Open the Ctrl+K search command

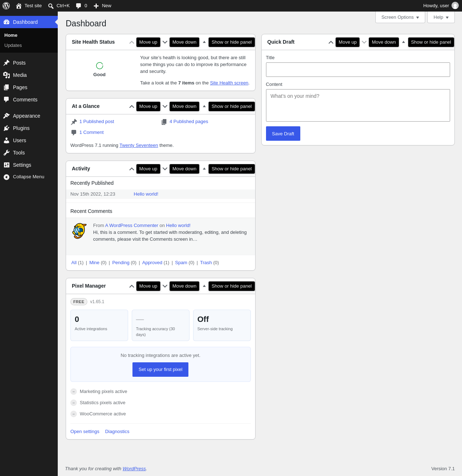click(59, 6)
